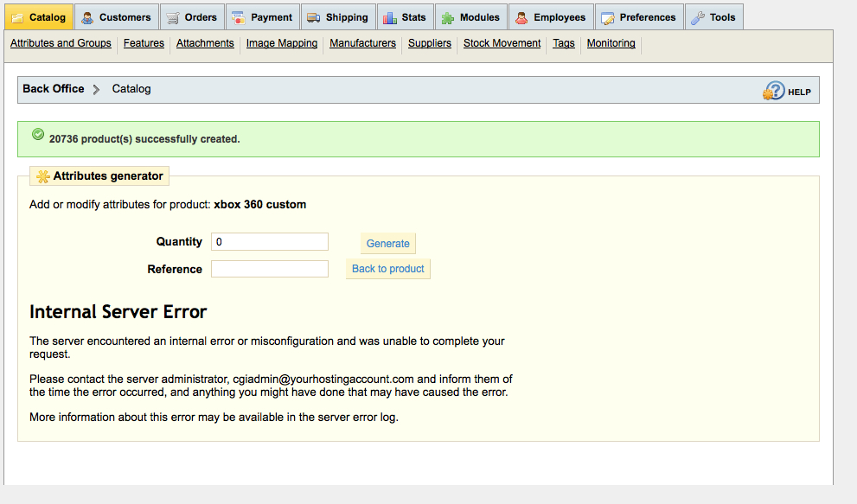Click product name 'xbox 360 custom'
This screenshot has height=504, width=857.
pyautogui.click(x=259, y=204)
